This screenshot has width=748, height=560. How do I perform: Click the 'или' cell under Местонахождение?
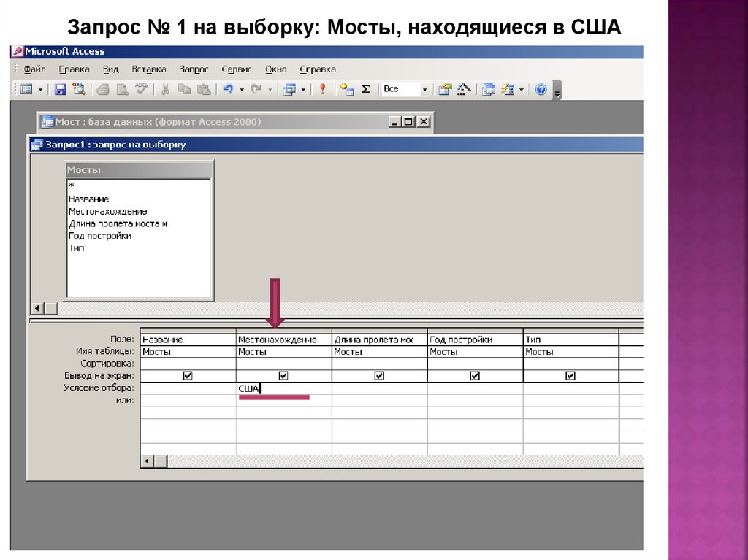(x=284, y=400)
